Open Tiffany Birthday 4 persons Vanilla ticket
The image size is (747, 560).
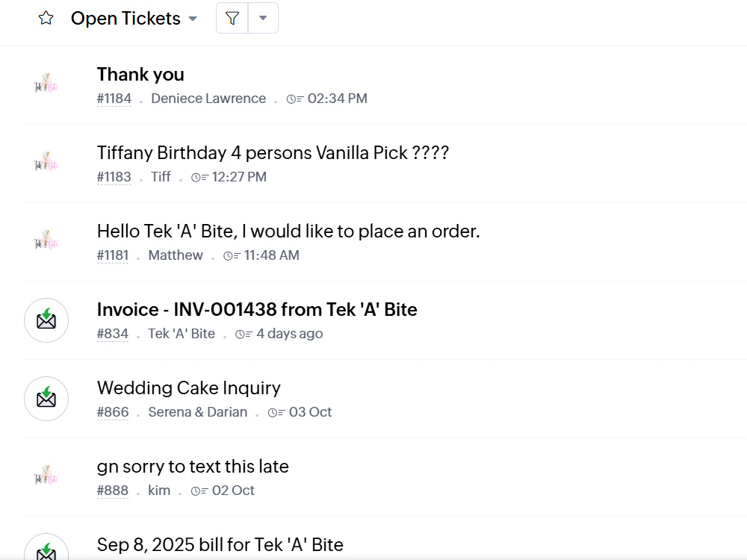coord(273,153)
